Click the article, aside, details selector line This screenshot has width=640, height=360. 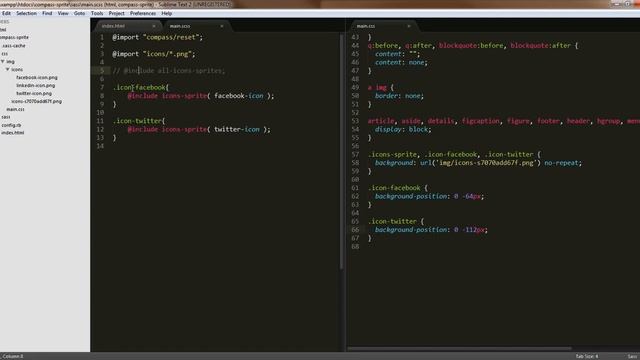(504, 121)
